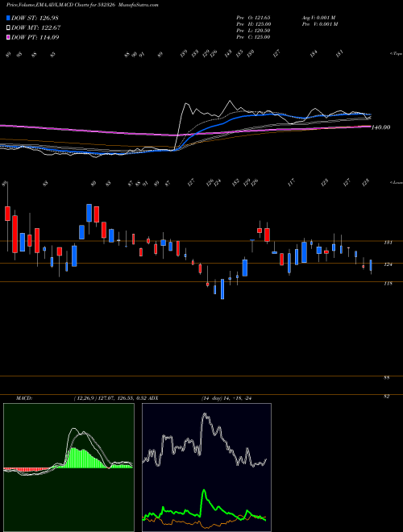The height and width of the screenshot is (532, 403).
Task: Click the 140.00 price label on EMA chart
Action: [380, 127]
